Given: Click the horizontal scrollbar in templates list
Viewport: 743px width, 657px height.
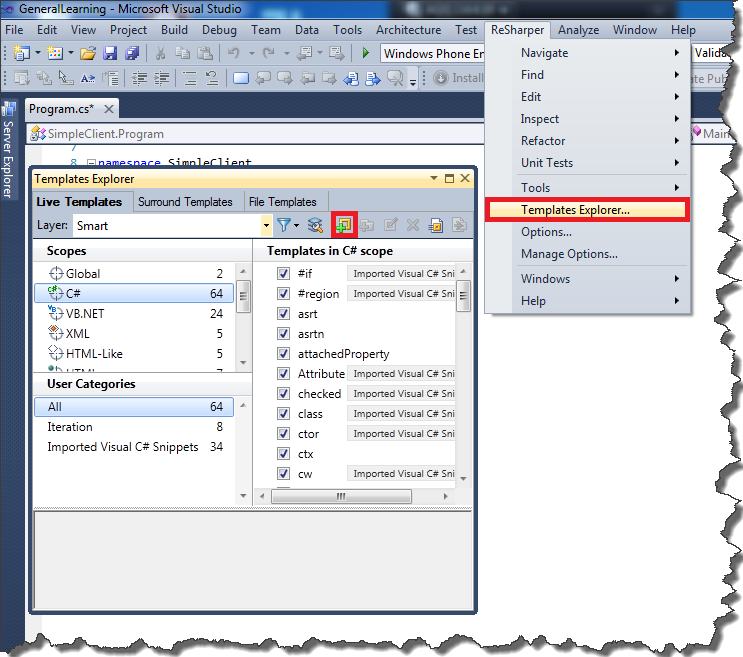Looking at the screenshot, I should (x=341, y=496).
